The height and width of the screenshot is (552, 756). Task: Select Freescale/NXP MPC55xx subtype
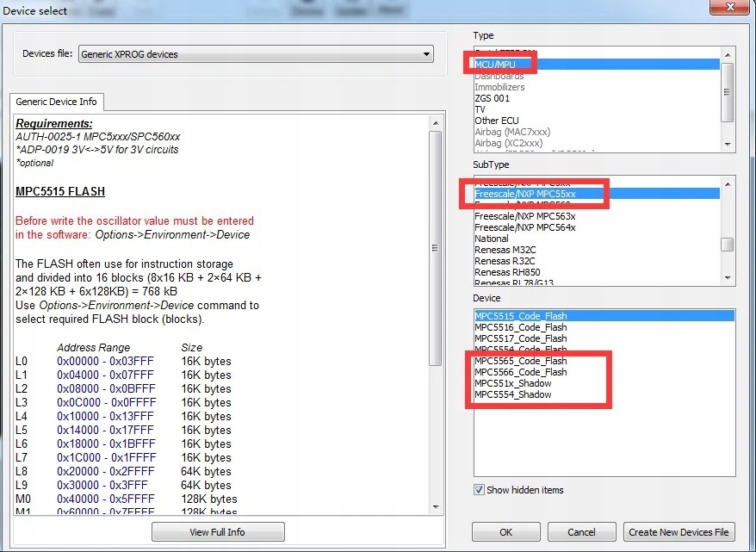pyautogui.click(x=524, y=195)
